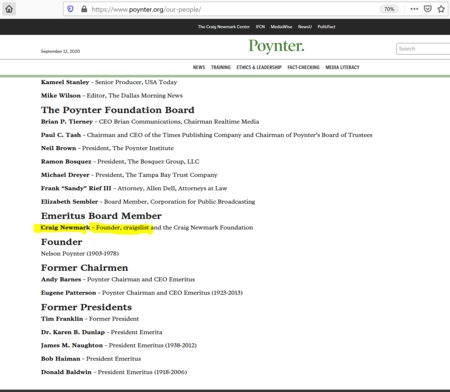Select the name Paul C. Tash

pos(61,135)
